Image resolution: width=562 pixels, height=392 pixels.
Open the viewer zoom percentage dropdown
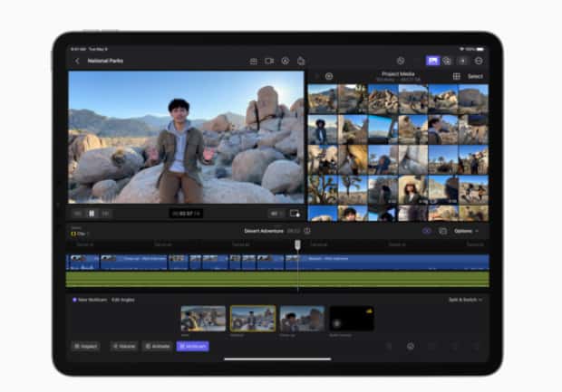click(x=275, y=214)
